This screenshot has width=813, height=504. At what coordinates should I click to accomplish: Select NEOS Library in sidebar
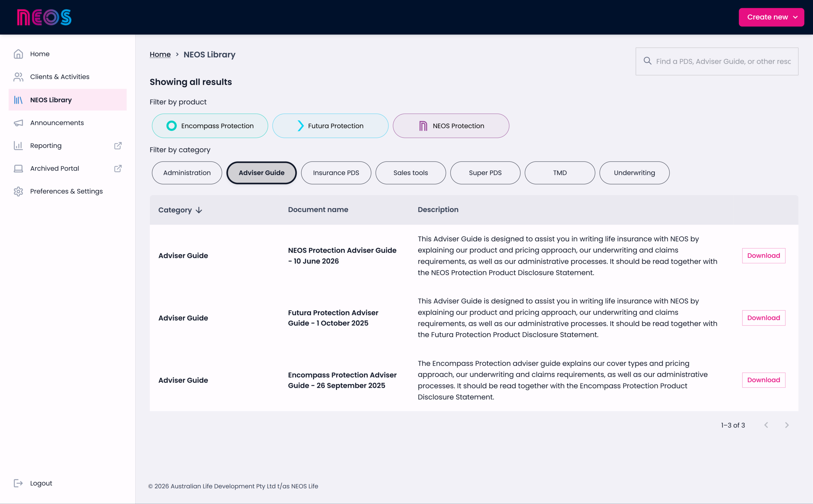tap(67, 100)
